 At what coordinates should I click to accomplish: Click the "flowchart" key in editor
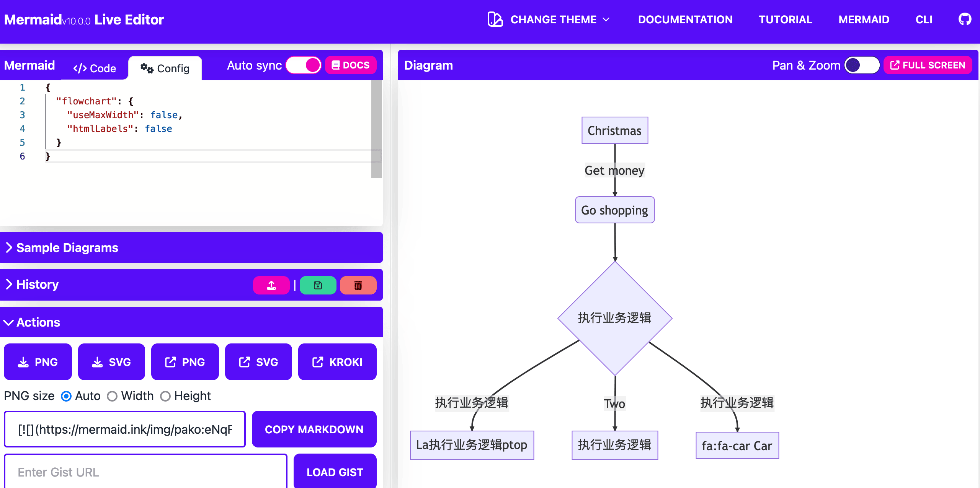point(86,101)
